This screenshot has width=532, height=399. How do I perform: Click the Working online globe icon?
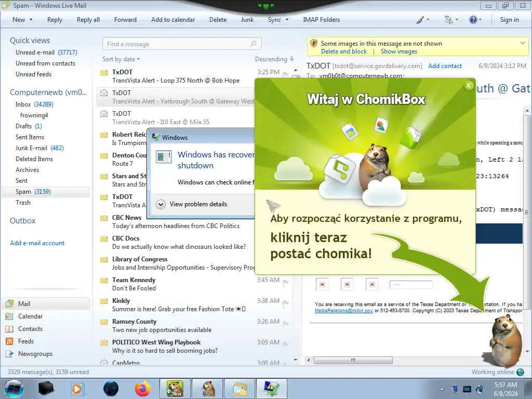pyautogui.click(x=520, y=372)
